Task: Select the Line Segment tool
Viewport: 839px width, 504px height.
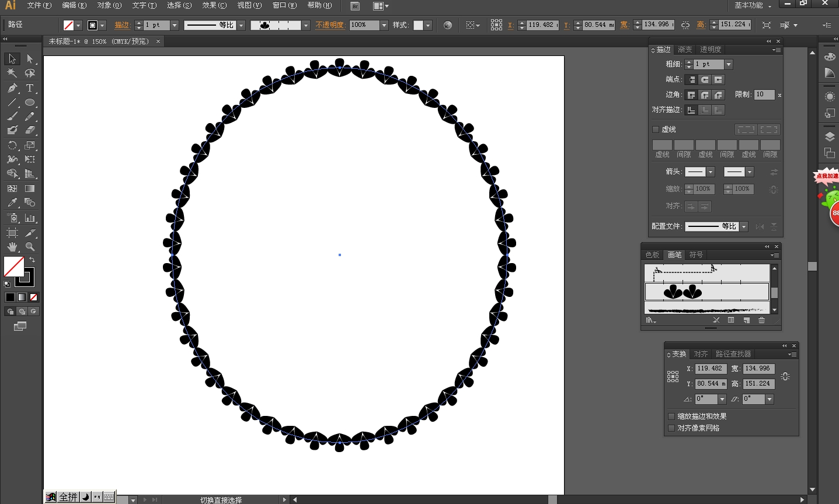Action: [12, 102]
